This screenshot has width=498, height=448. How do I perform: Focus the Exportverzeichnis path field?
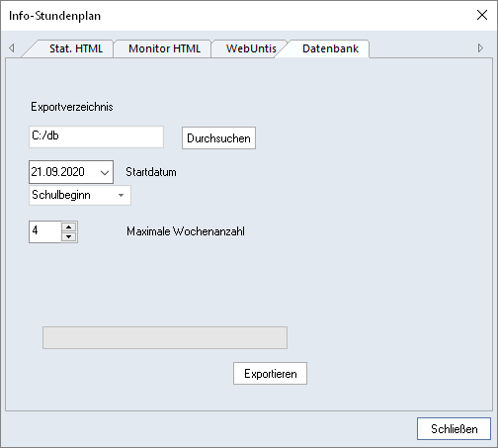96,136
